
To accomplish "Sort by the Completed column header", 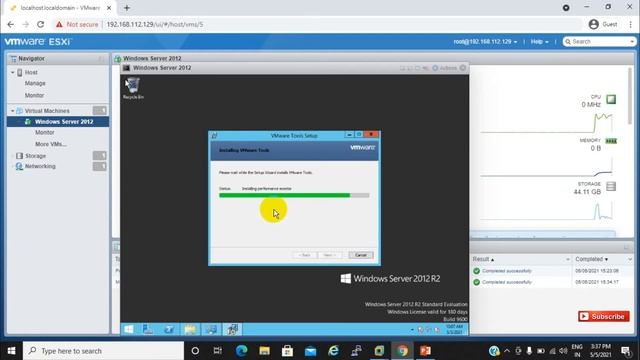I will [591, 259].
